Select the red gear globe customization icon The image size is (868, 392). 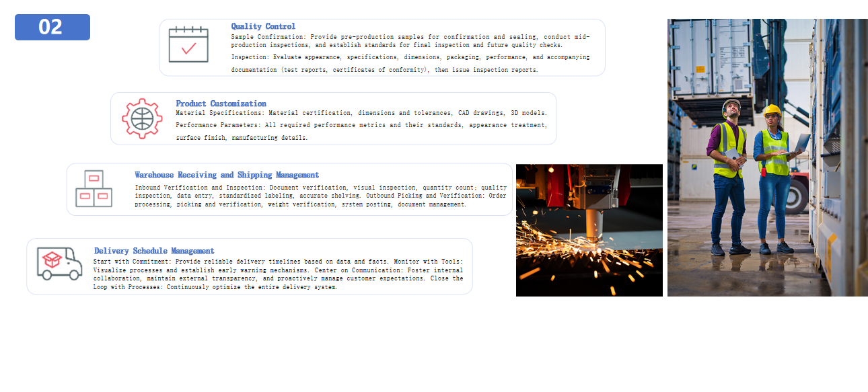(x=142, y=119)
